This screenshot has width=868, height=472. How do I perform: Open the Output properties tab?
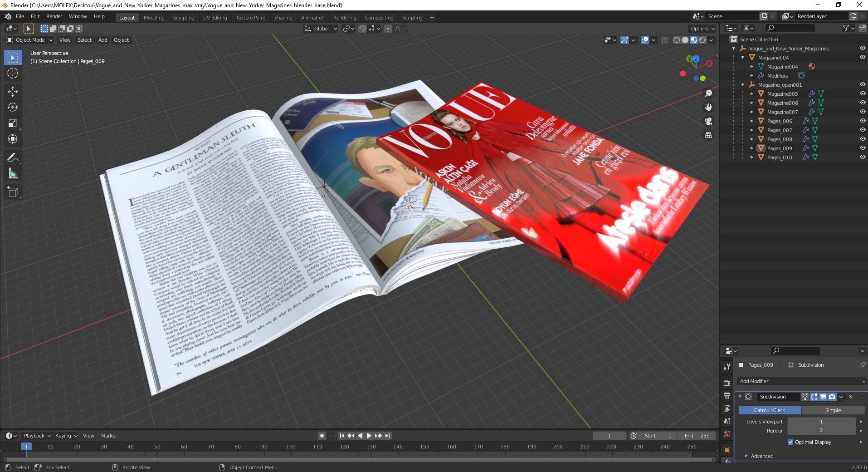click(727, 396)
